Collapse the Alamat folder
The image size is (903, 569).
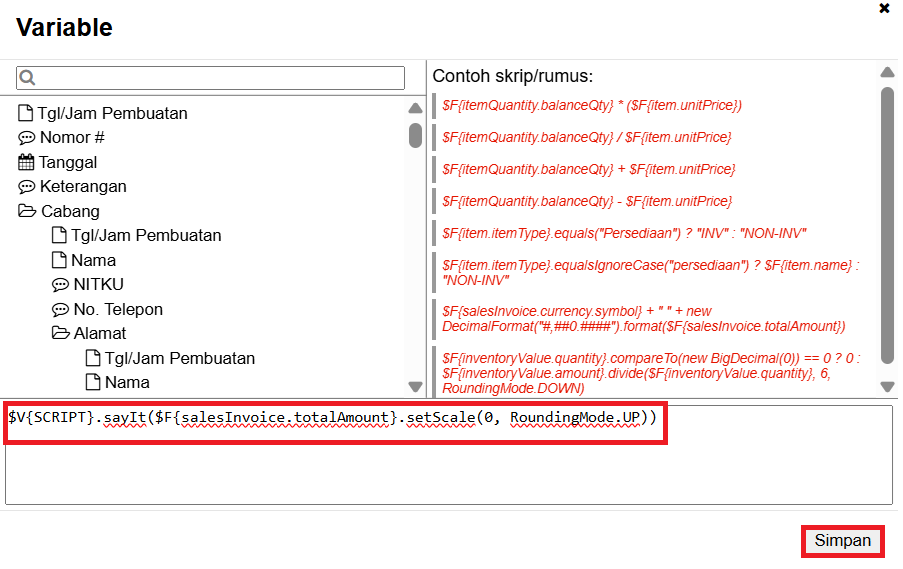tap(60, 334)
